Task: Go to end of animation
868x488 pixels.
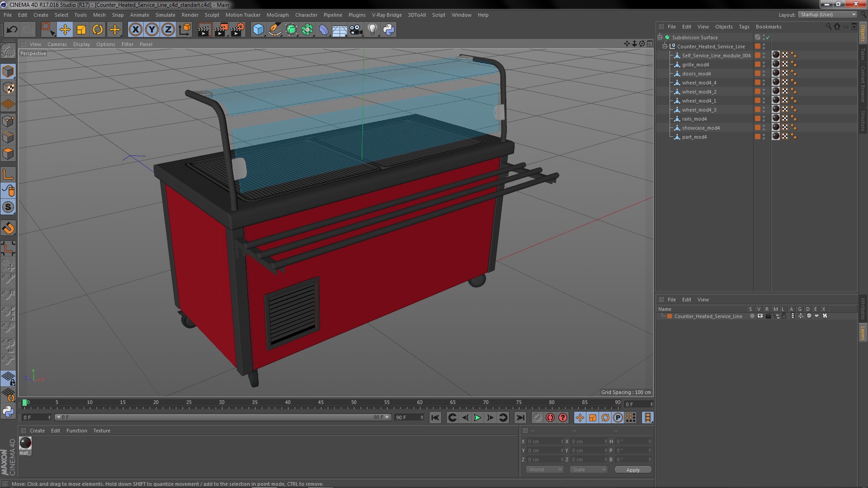Action: click(520, 418)
